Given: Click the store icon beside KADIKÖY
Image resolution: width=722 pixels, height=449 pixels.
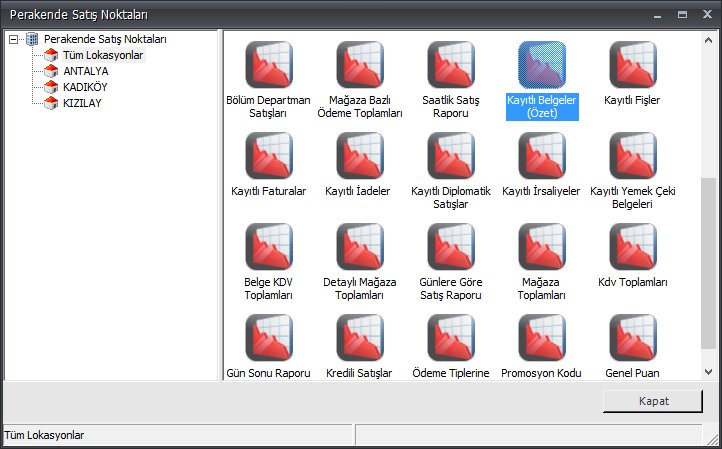Looking at the screenshot, I should [51, 87].
